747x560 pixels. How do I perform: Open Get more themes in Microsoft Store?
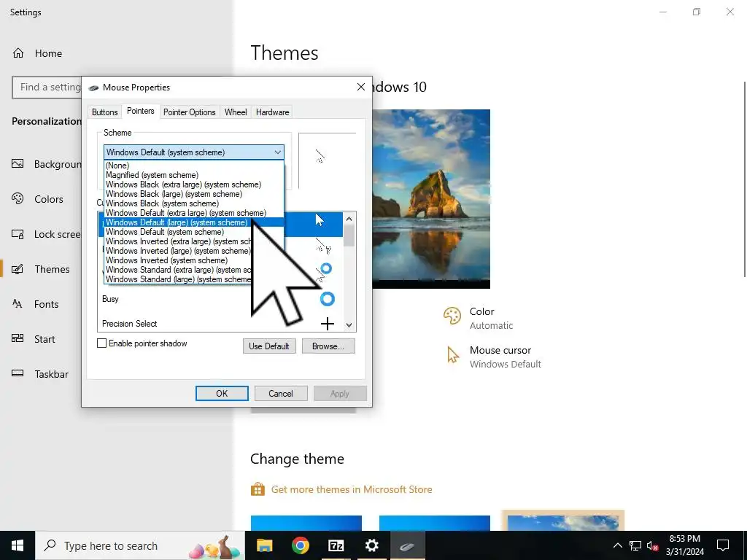tap(352, 489)
